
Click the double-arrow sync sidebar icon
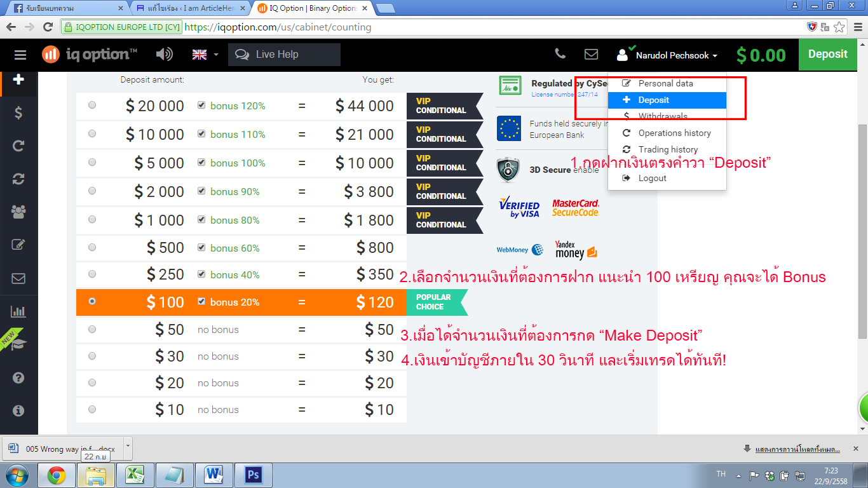tap(18, 179)
